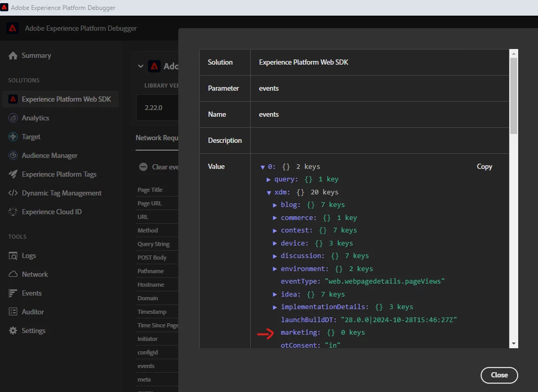Viewport: 538px width, 392px height.
Task: Click the eventType value web.webpagedetails.pageViews
Action: [384, 281]
